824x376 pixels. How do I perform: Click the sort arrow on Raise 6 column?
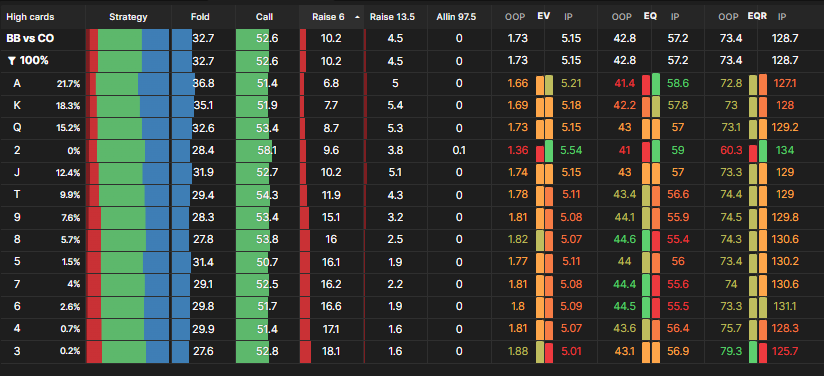click(x=357, y=17)
